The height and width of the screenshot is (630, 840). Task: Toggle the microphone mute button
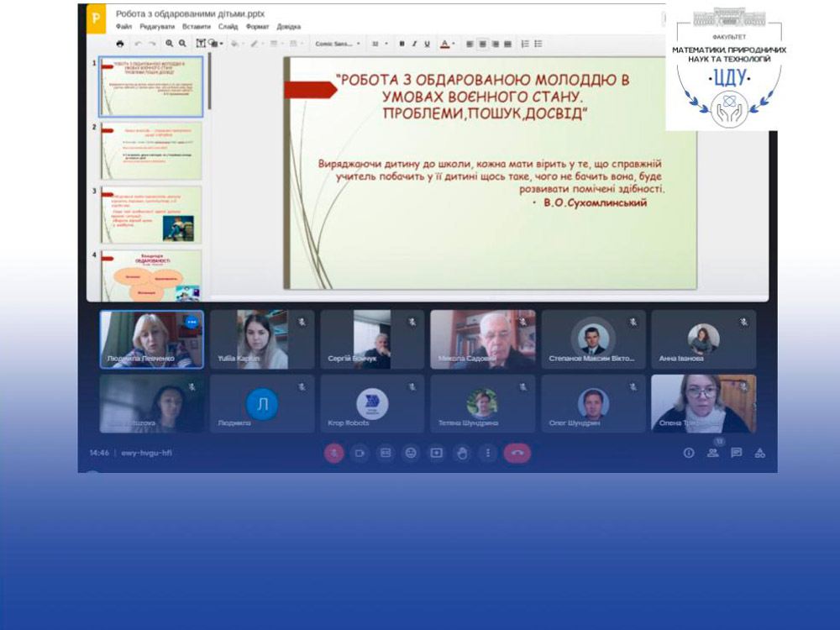pos(334,453)
